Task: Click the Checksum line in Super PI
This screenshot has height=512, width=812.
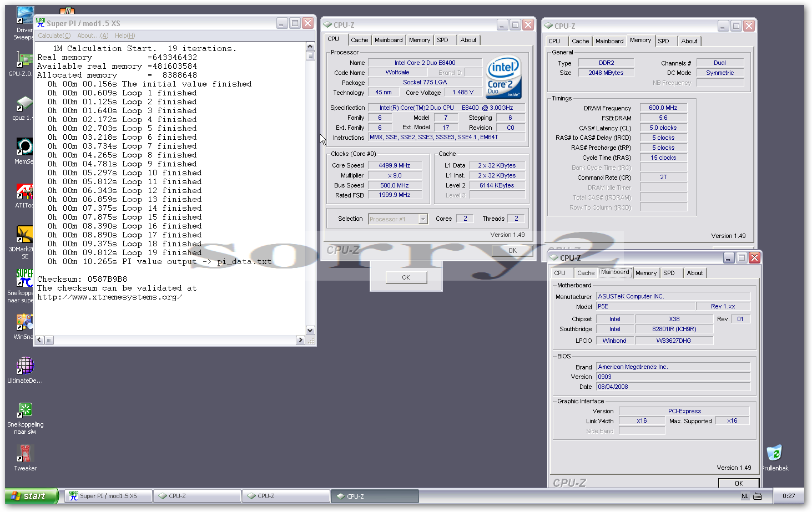Action: coord(82,279)
